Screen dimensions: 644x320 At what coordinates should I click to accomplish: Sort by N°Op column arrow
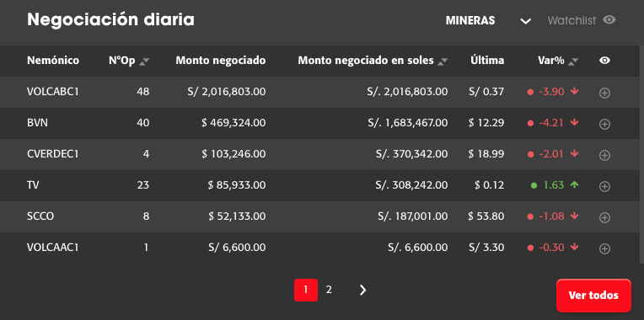(144, 61)
